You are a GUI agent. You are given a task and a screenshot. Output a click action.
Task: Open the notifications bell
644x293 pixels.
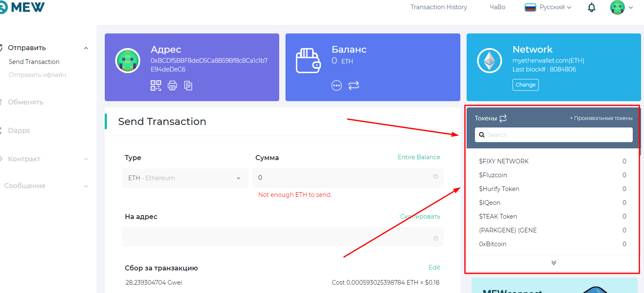pos(591,8)
